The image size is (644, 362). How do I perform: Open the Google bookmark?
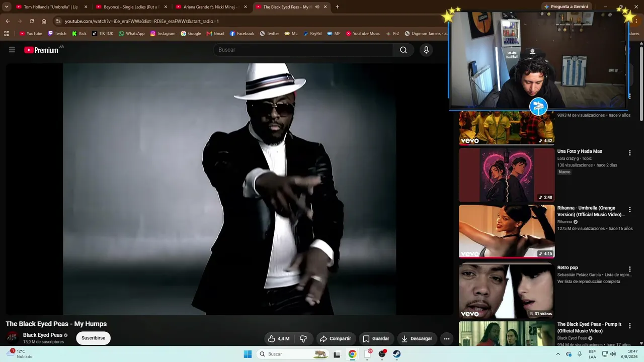[x=191, y=34]
